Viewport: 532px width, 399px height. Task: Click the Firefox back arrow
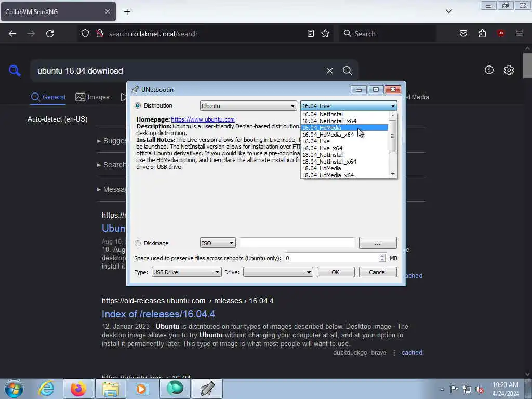(x=12, y=34)
